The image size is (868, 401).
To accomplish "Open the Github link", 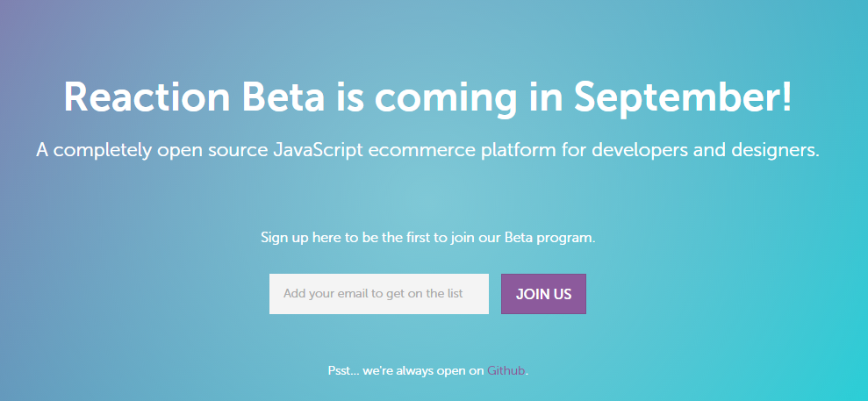I will 506,370.
